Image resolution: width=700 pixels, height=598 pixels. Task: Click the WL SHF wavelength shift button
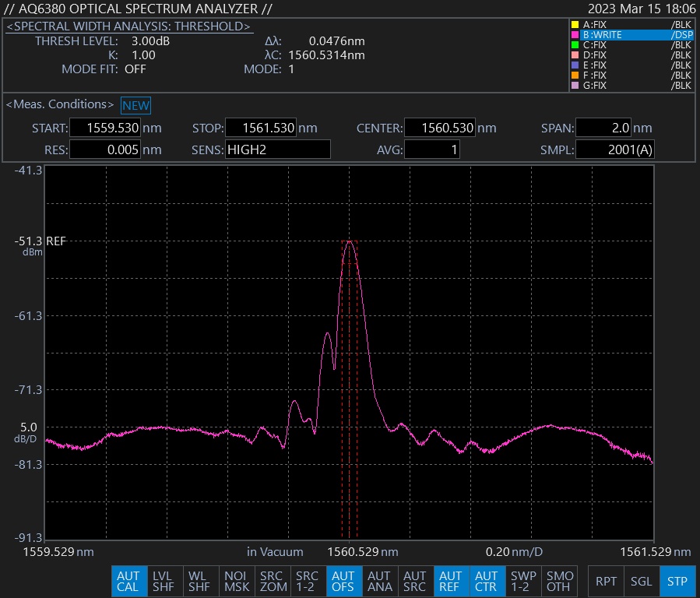click(199, 581)
